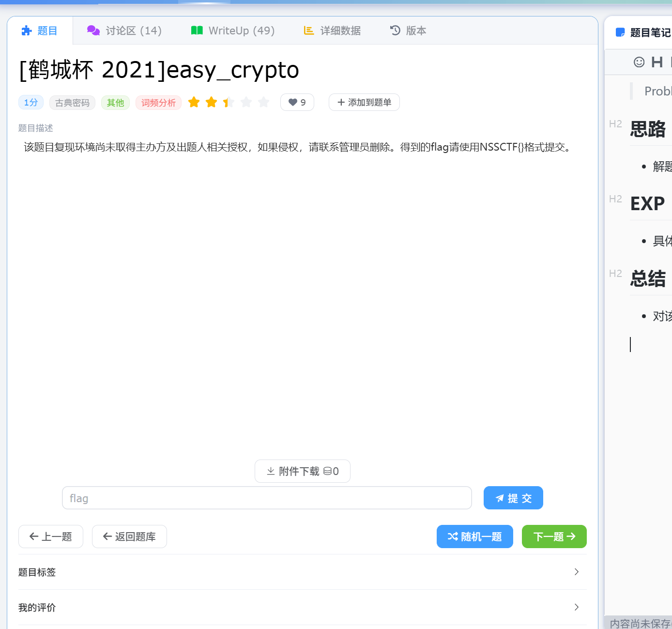Open the 详细数据 tab
This screenshot has height=629, width=672.
(x=332, y=30)
